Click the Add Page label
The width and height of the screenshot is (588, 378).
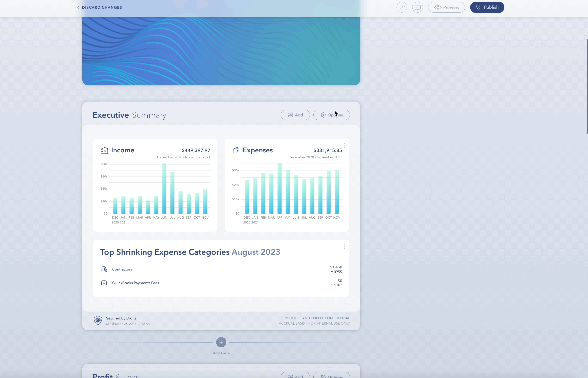coord(221,353)
